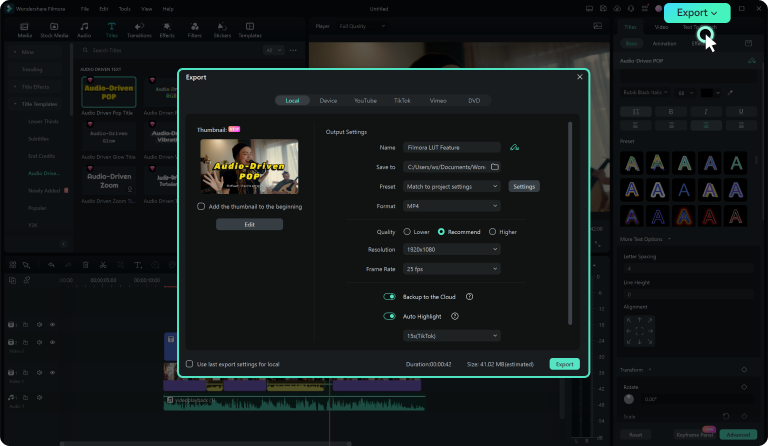This screenshot has width=768, height=446.
Task: Switch to the YouTube export tab
Action: 365,100
